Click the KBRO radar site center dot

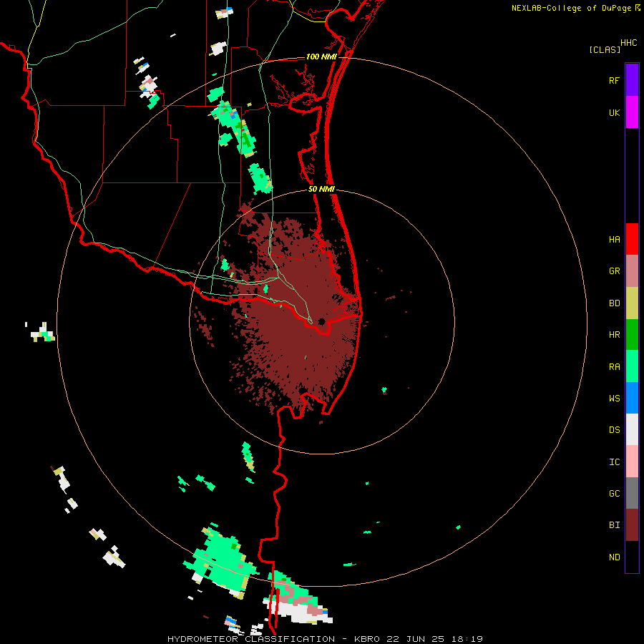[321, 321]
